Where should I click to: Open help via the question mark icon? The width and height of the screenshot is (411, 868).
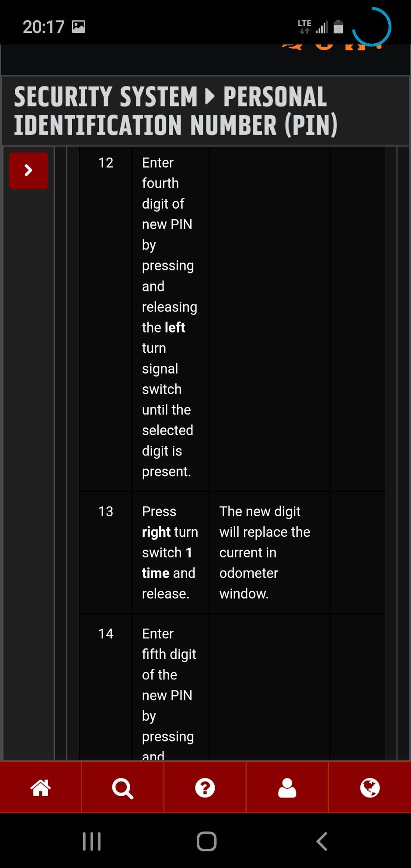click(205, 788)
